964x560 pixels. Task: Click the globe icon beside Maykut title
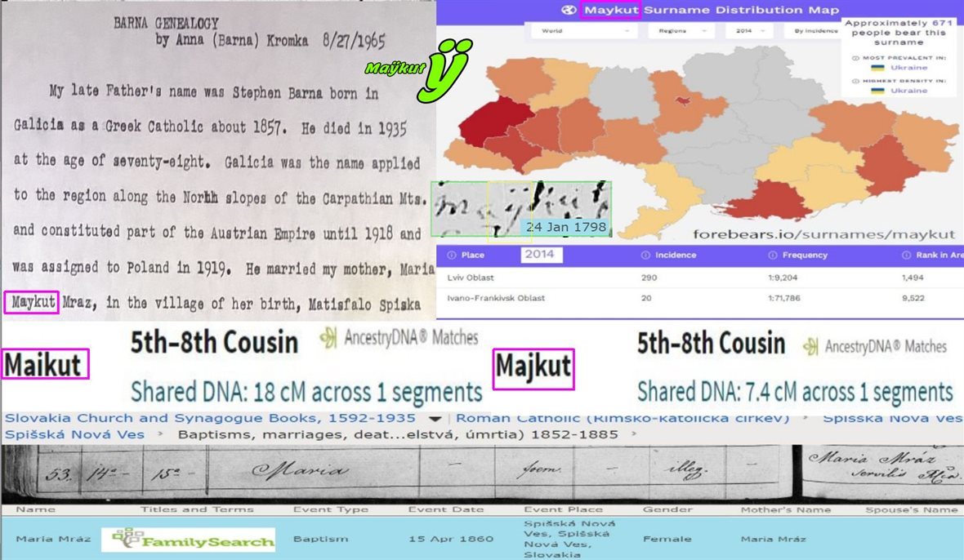pos(569,10)
